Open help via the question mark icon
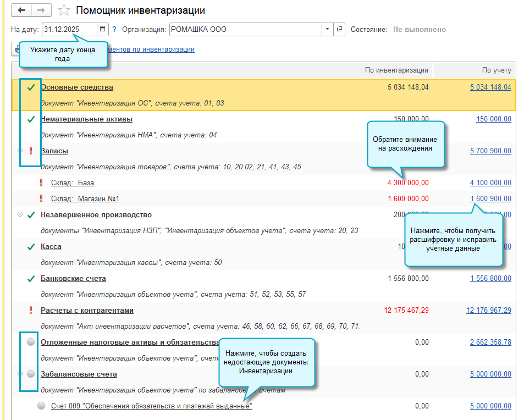The height and width of the screenshot is (420, 524). point(114,30)
